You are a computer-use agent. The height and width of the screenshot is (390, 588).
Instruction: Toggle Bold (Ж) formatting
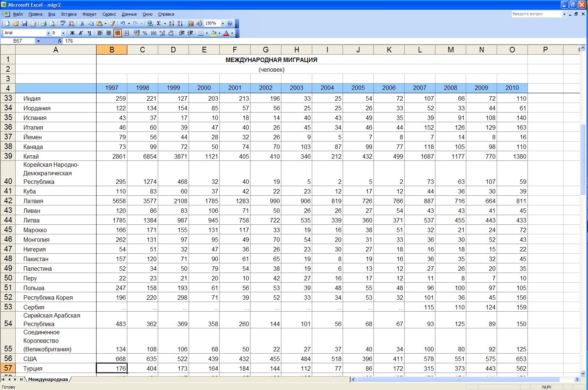72,33
